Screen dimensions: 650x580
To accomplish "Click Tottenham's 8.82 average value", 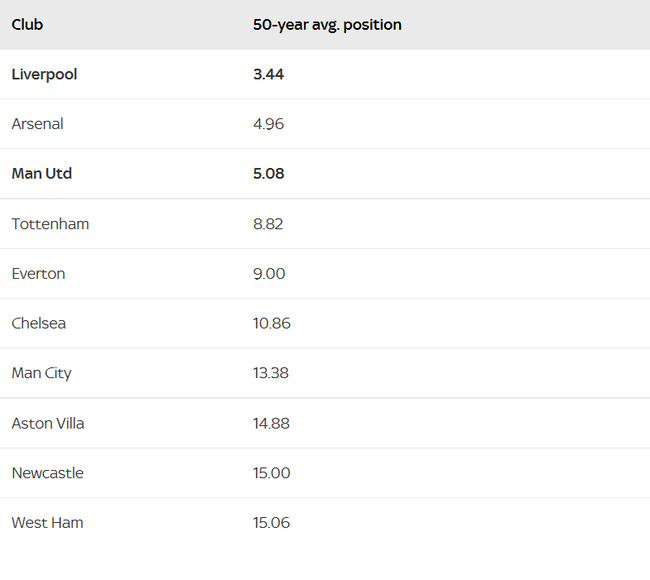I will [x=268, y=224].
